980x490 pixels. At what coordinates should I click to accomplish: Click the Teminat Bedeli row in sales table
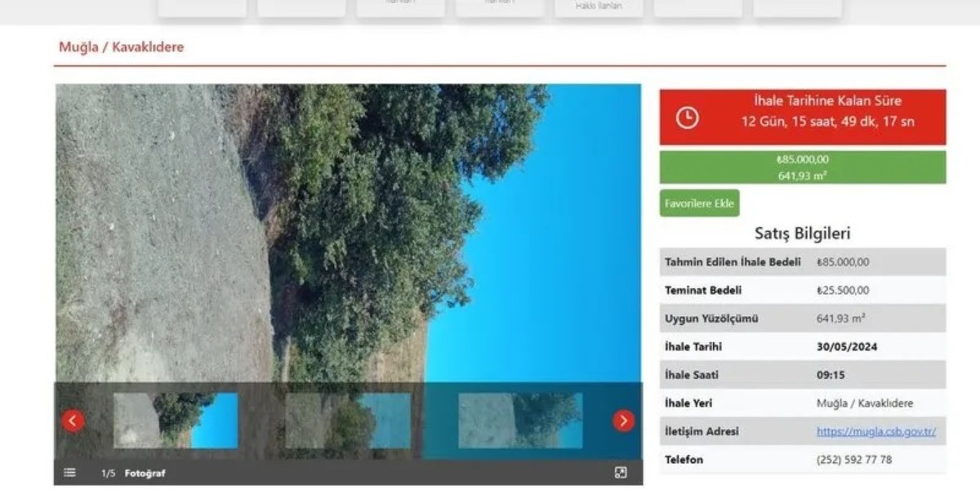802,290
